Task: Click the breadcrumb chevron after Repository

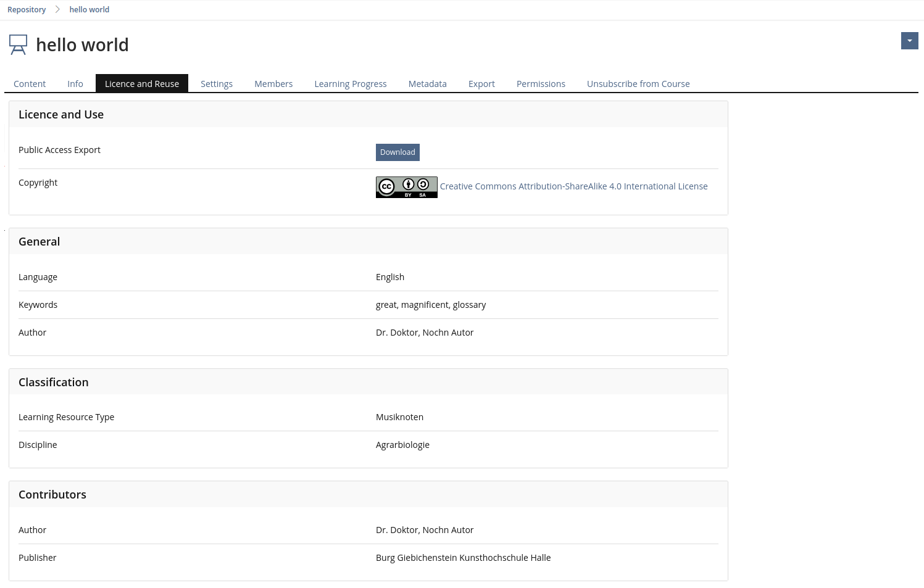Action: tap(57, 9)
